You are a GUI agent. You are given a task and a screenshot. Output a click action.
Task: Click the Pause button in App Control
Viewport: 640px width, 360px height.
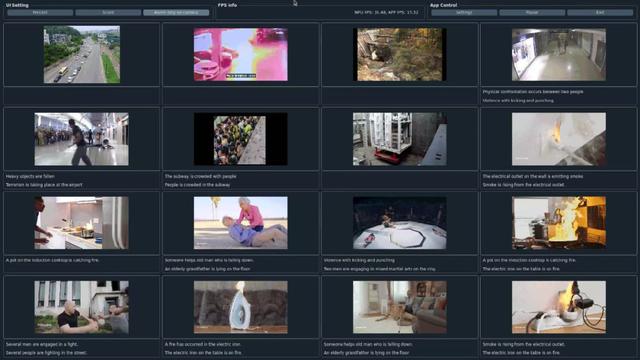click(532, 13)
